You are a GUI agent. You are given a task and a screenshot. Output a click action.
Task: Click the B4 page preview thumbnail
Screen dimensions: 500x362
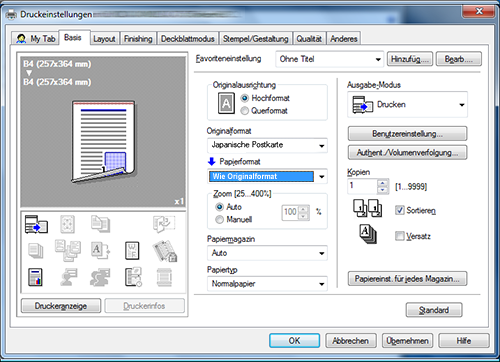click(x=104, y=142)
